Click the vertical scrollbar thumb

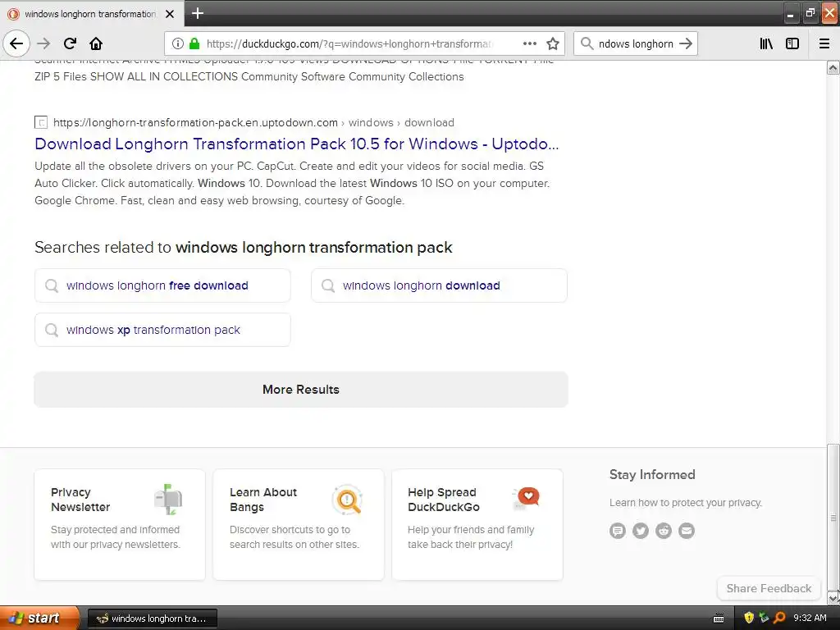point(833,518)
